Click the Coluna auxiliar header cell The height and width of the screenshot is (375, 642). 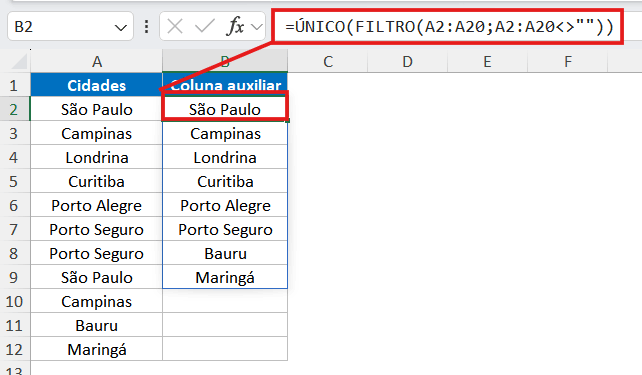[x=225, y=85]
